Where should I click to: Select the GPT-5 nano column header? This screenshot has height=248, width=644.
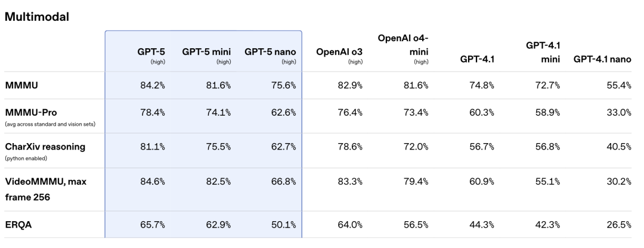[270, 52]
